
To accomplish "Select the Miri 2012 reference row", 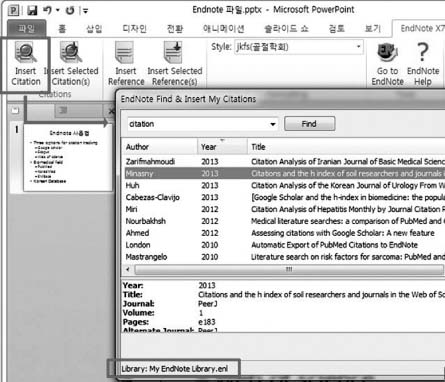I will pyautogui.click(x=283, y=209).
